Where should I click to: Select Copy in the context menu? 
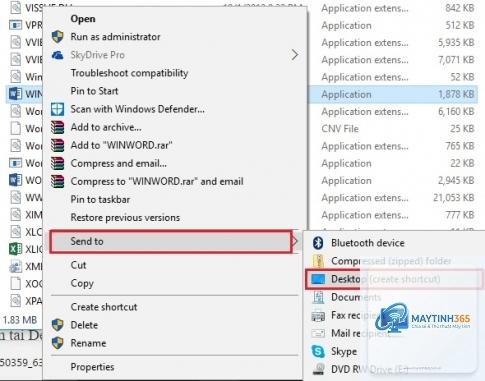[82, 283]
